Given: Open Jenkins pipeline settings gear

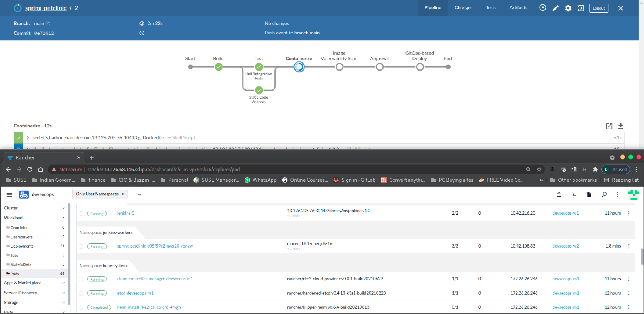Looking at the screenshot, I should coord(568,8).
